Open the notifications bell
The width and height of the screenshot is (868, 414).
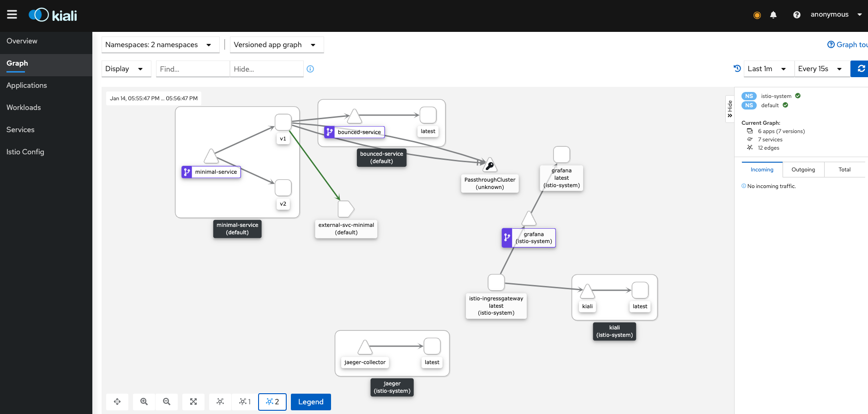coord(773,15)
